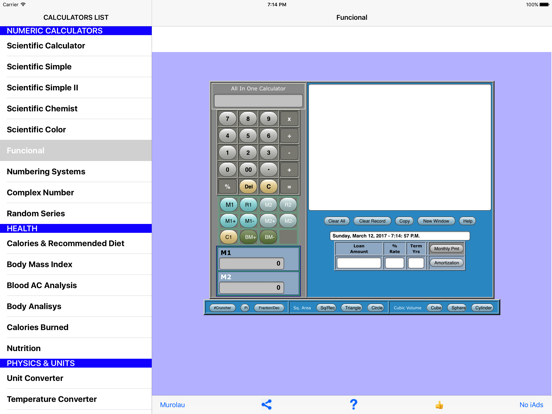Click the Amortization button
Viewport: 552px width, 414px height.
click(446, 263)
